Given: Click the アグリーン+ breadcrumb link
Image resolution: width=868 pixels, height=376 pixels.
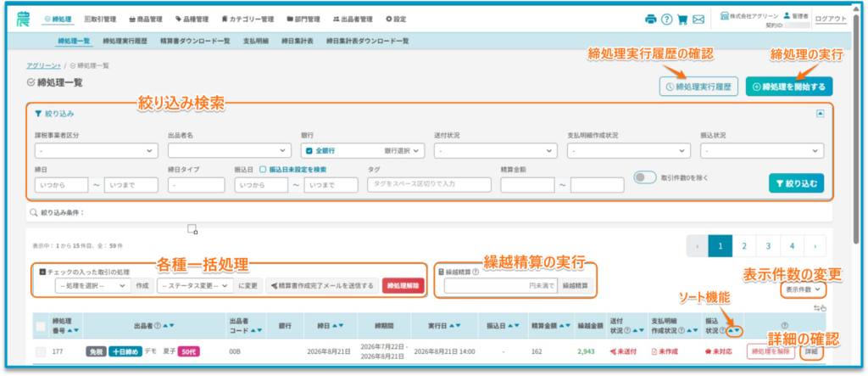Looking at the screenshot, I should coord(44,65).
